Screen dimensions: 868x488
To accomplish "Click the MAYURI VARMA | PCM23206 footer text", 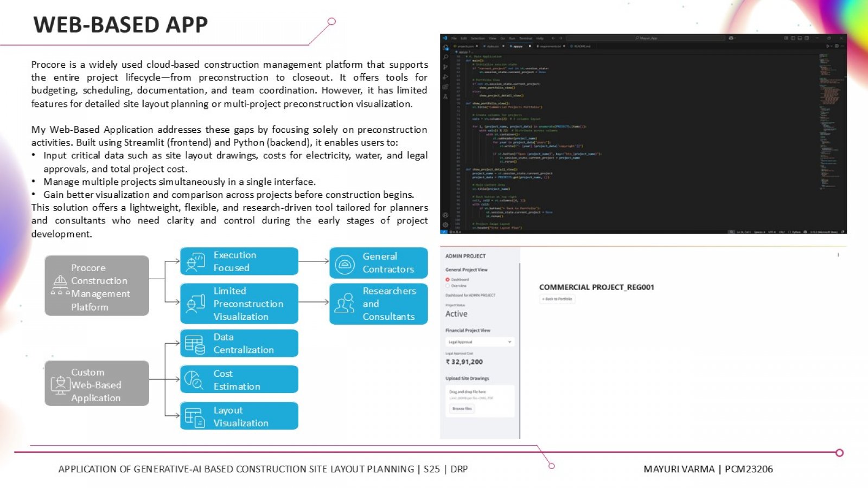I will pos(708,469).
